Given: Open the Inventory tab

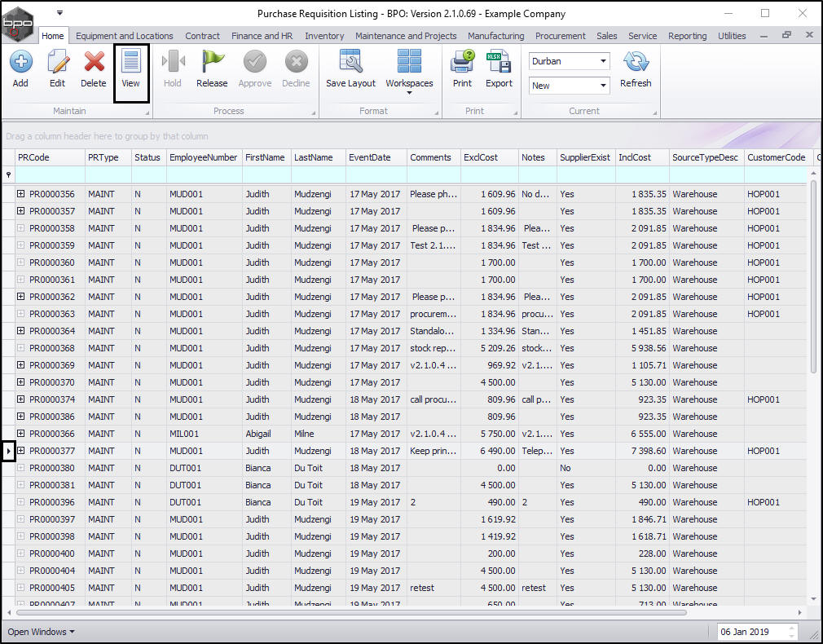Looking at the screenshot, I should (x=324, y=36).
